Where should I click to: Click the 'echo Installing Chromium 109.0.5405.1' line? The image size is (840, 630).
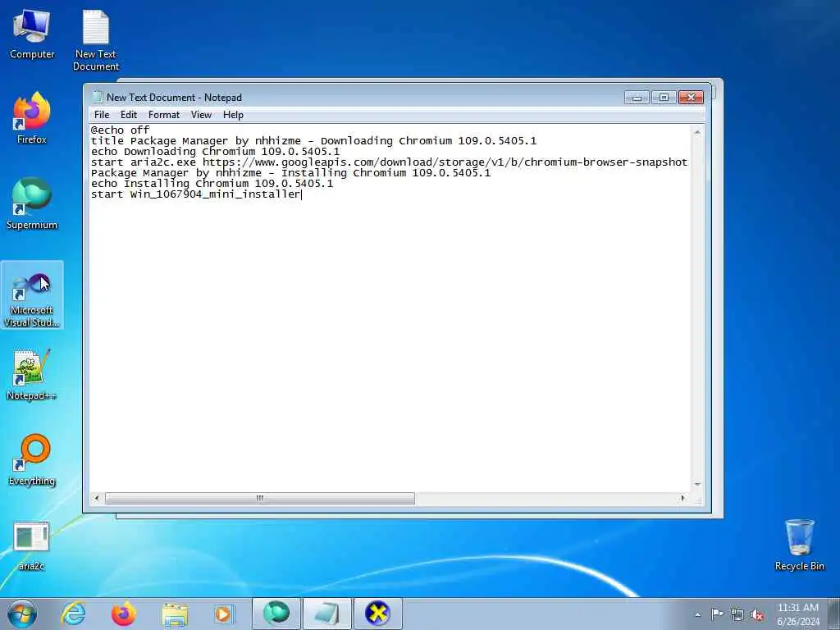pos(212,184)
